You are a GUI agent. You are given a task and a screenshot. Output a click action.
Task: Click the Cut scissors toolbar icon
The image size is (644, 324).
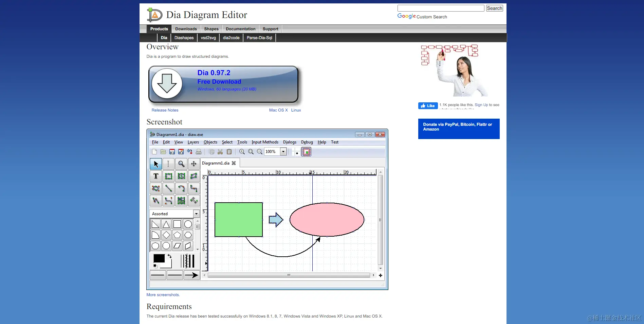[220, 152]
